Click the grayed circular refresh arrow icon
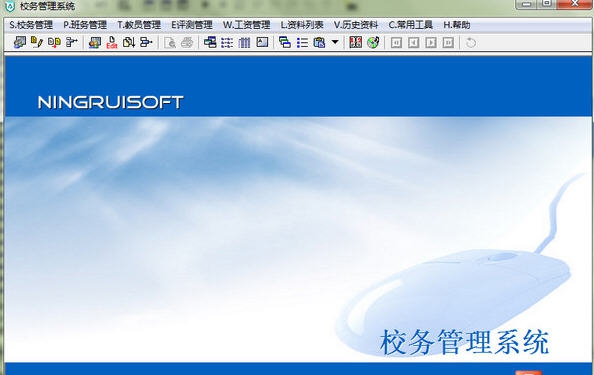 [471, 43]
